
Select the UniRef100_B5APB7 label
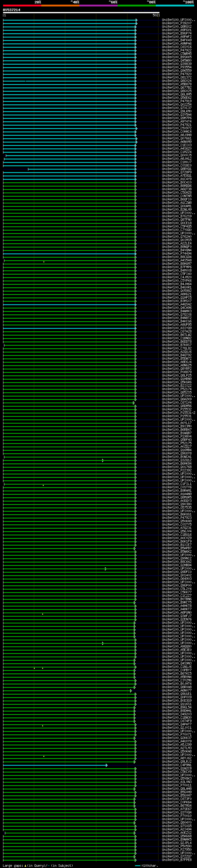[177, 548]
